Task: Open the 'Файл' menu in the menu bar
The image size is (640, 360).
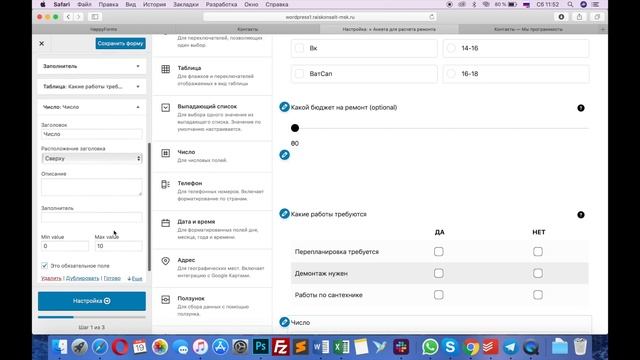Action: coord(84,4)
